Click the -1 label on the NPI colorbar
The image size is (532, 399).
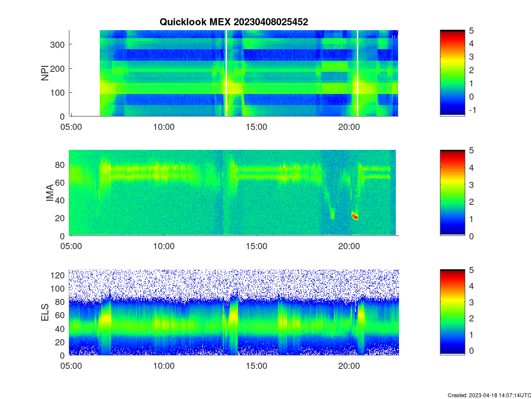472,110
